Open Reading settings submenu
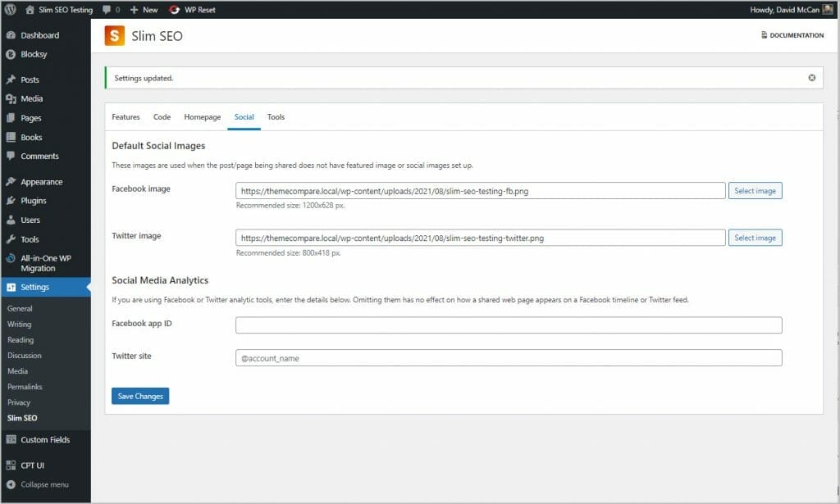The width and height of the screenshot is (840, 504). pos(21,340)
